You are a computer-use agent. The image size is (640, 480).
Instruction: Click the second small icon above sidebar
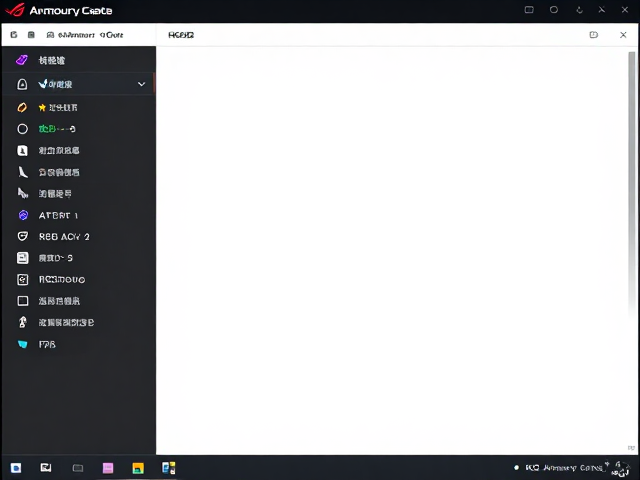coord(31,35)
